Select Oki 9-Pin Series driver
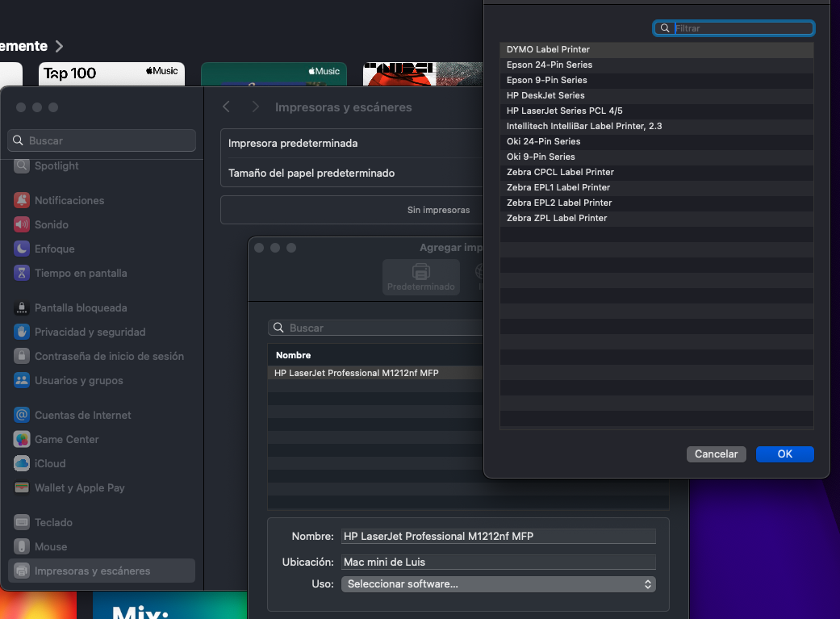 (656, 157)
